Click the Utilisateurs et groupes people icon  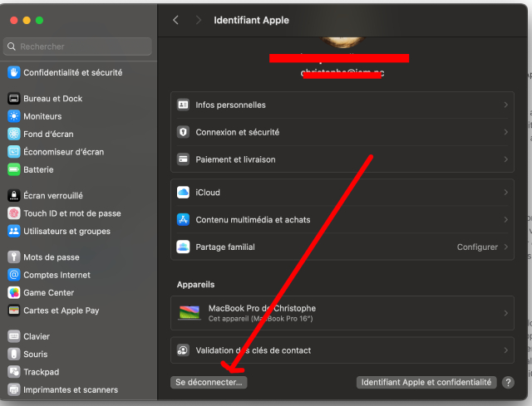(14, 231)
